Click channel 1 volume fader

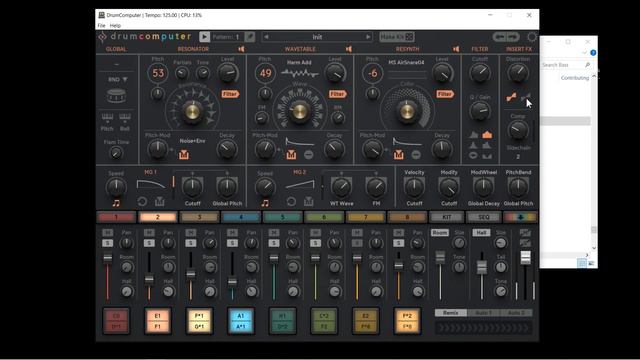pyautogui.click(x=107, y=258)
